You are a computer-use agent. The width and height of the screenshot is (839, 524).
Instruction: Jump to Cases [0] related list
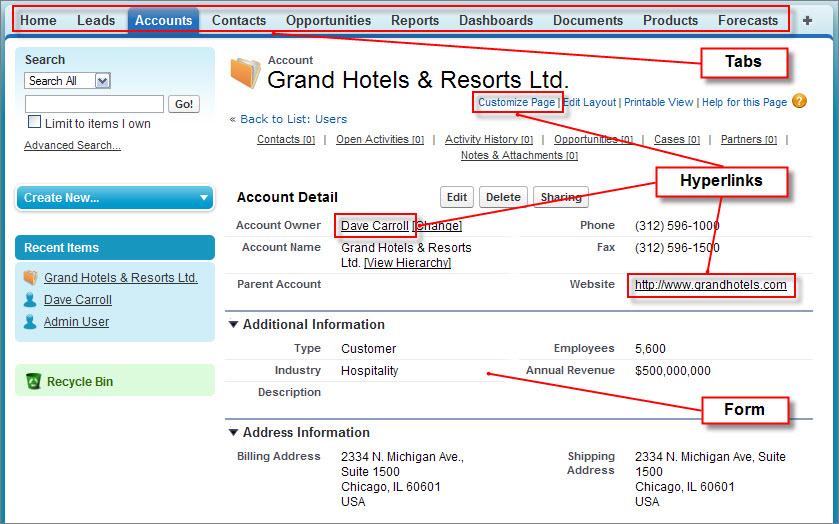677,139
